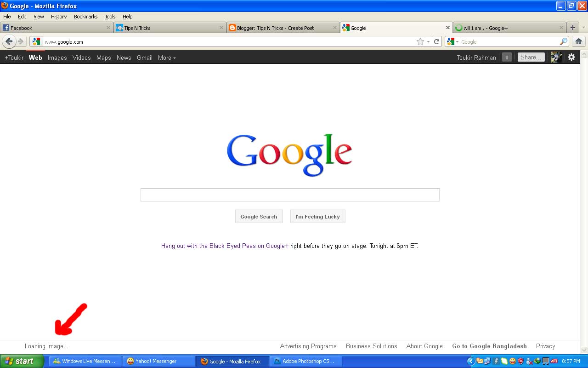This screenshot has height=368, width=588.
Task: Click the profile picture in the Google bar
Action: click(556, 57)
